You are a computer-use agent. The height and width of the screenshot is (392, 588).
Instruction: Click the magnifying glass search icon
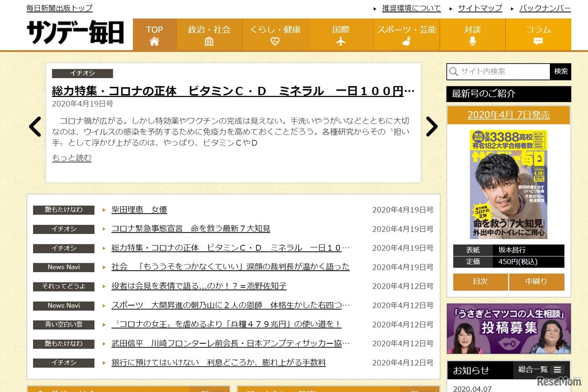pyautogui.click(x=454, y=72)
